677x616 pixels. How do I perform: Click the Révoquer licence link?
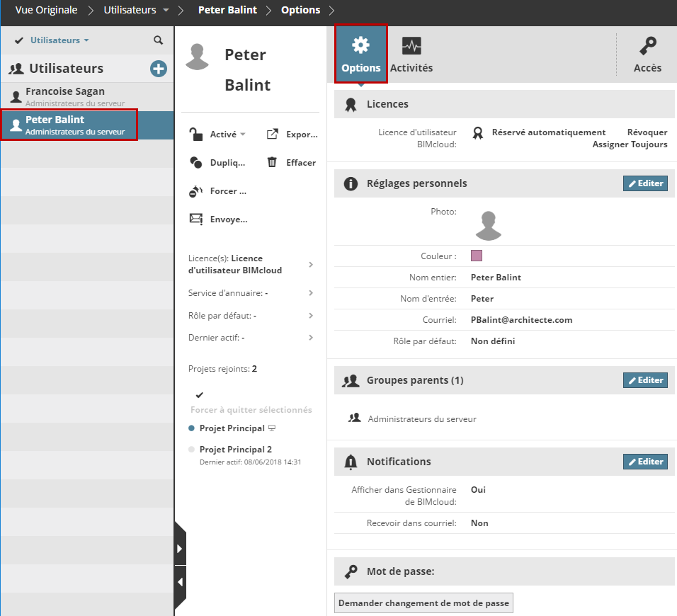(x=647, y=132)
